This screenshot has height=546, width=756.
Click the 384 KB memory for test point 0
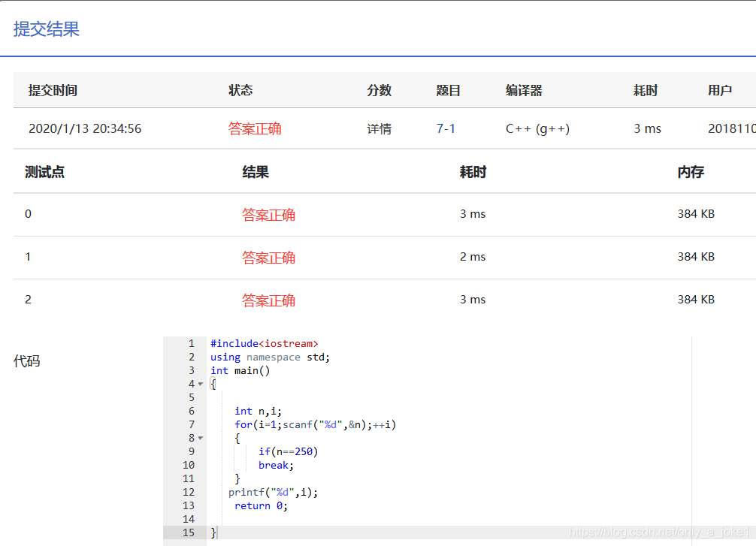[x=696, y=214]
